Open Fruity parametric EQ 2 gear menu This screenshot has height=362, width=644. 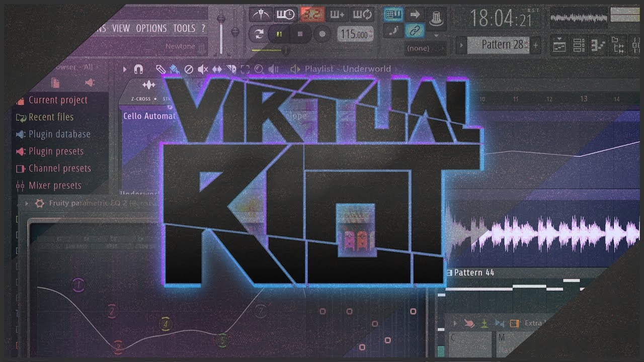[x=39, y=204]
